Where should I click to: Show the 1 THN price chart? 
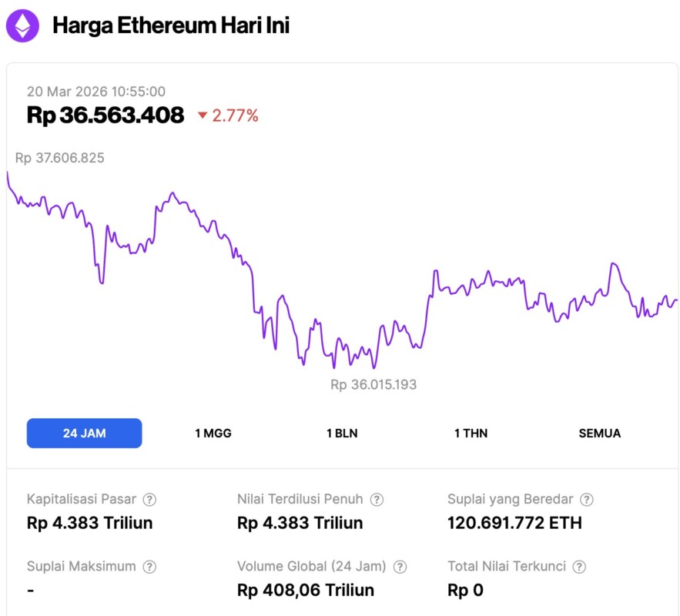pyautogui.click(x=471, y=433)
